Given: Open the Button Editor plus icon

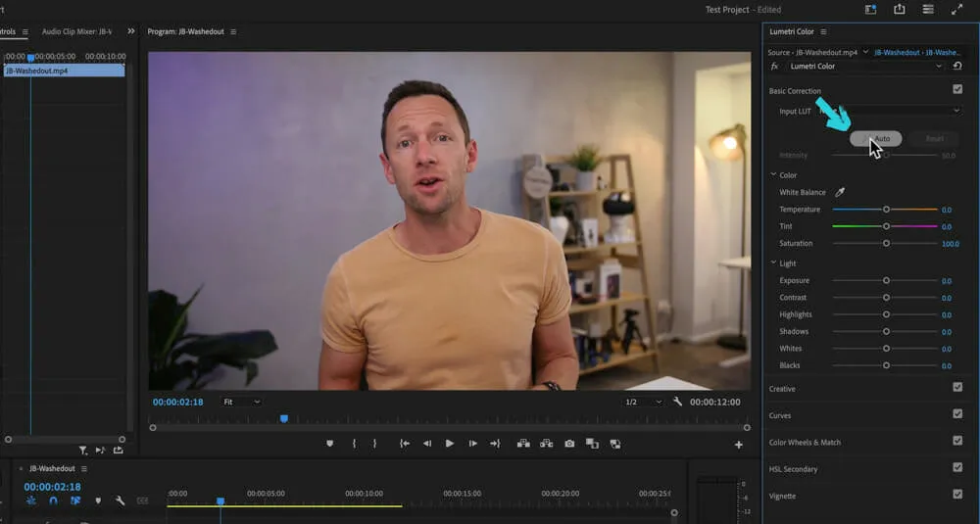Looking at the screenshot, I should point(739,445).
